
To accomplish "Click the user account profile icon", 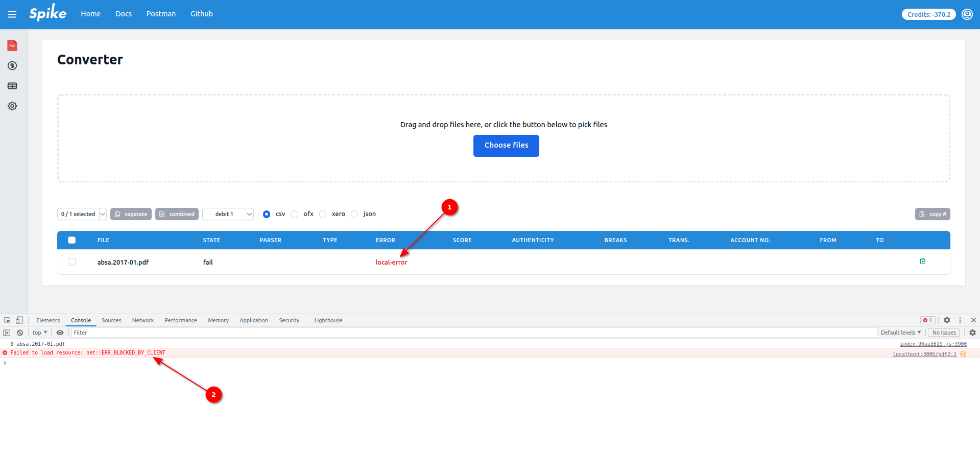I will 967,14.
